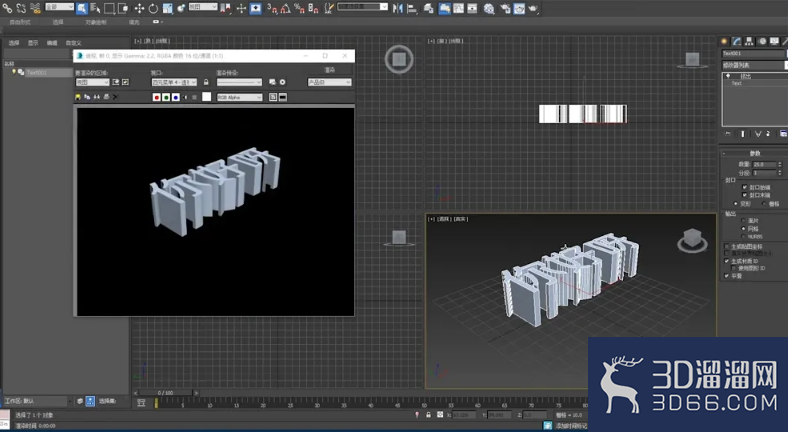788x432 pixels.
Task: Click the Bind to Space Warp tool
Action: [x=35, y=8]
